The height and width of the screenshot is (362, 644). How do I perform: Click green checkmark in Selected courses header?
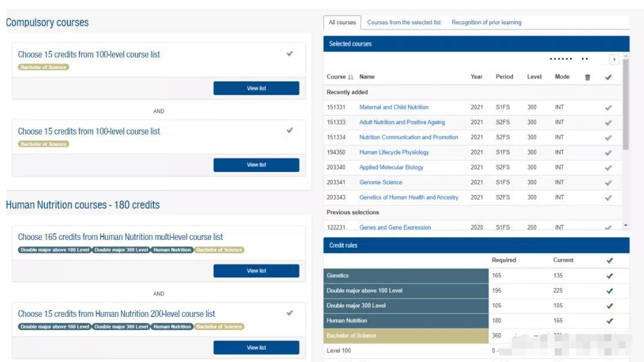[x=608, y=77]
